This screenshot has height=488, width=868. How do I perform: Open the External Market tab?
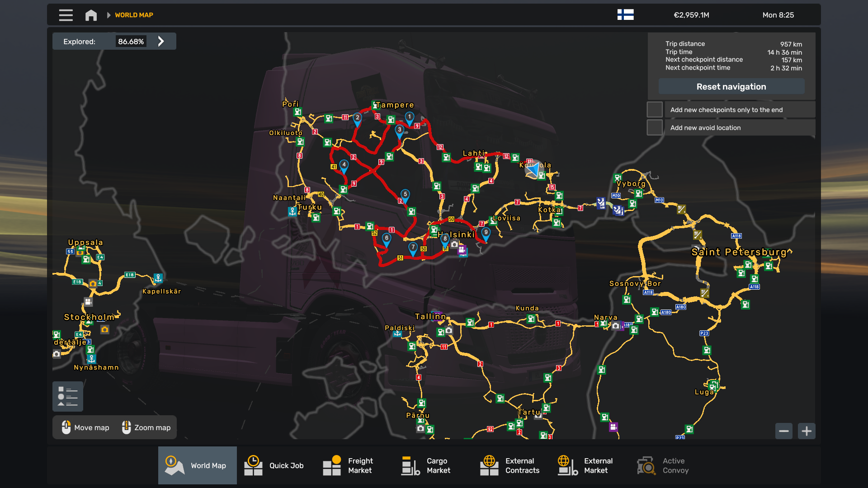[x=590, y=465]
